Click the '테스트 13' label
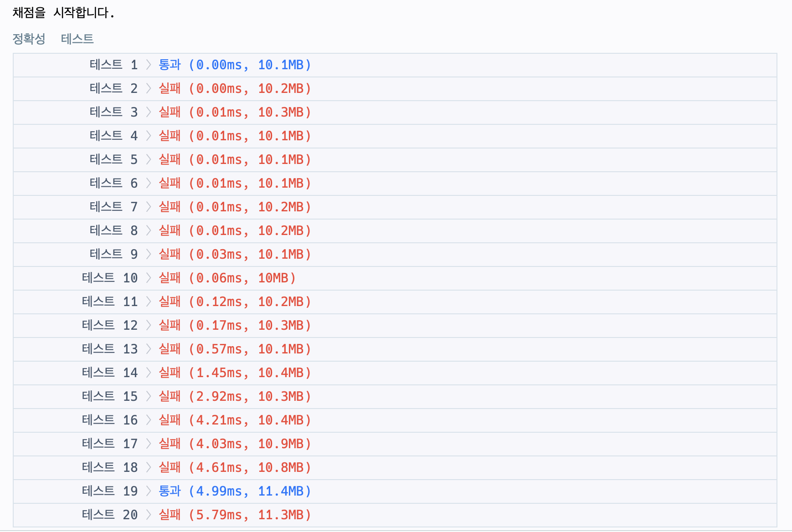The height and width of the screenshot is (532, 792). (110, 349)
